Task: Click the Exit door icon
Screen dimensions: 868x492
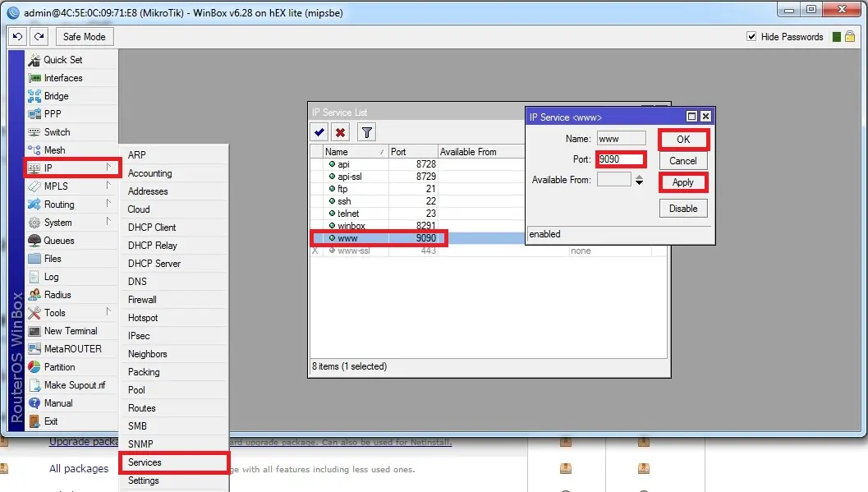Action: pos(34,421)
